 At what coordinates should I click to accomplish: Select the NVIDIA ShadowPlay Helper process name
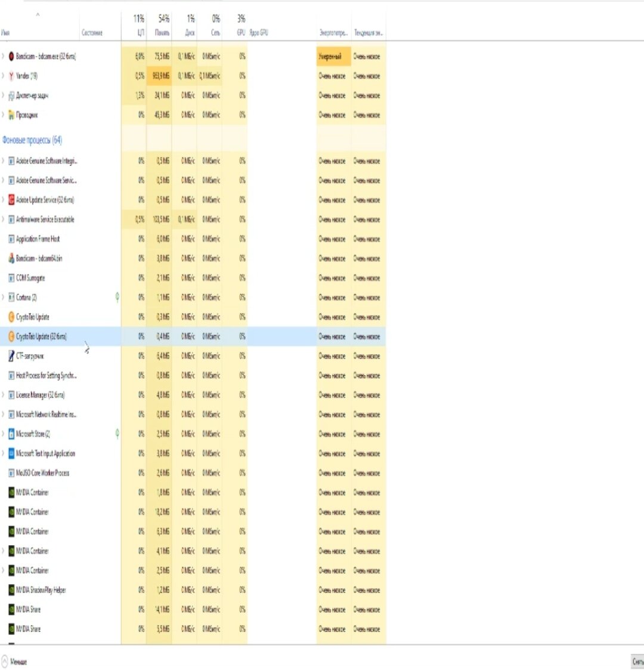click(x=41, y=590)
